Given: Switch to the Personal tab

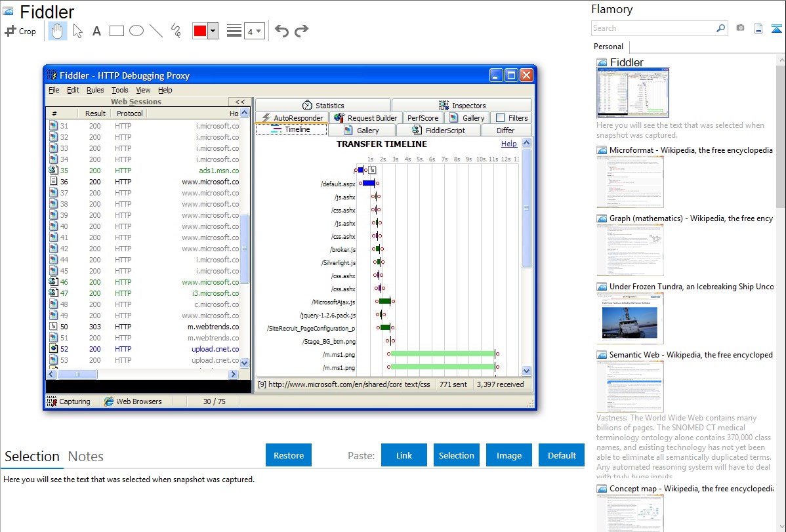Looking at the screenshot, I should 609,47.
